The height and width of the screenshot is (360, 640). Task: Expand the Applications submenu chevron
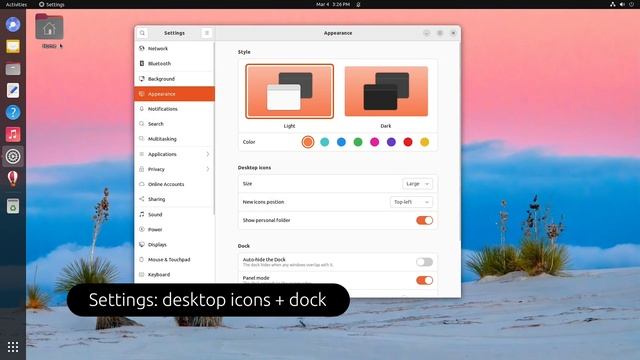coord(208,154)
